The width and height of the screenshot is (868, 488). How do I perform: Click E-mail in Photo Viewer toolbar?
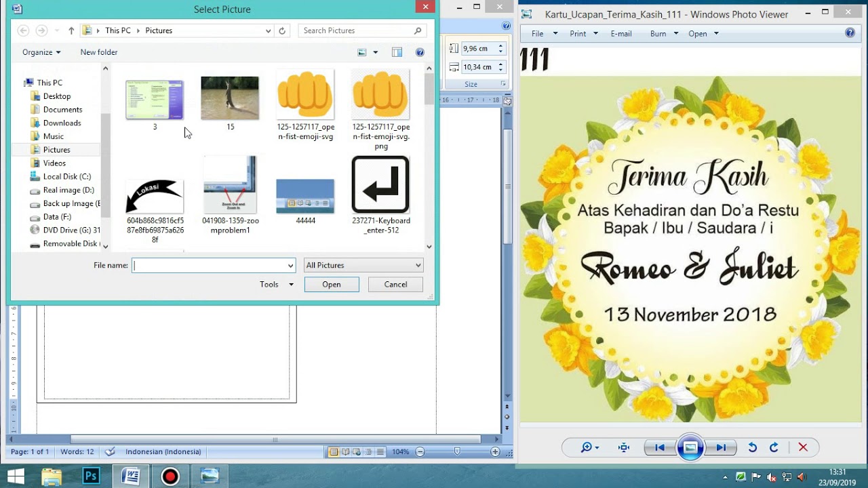[621, 33]
